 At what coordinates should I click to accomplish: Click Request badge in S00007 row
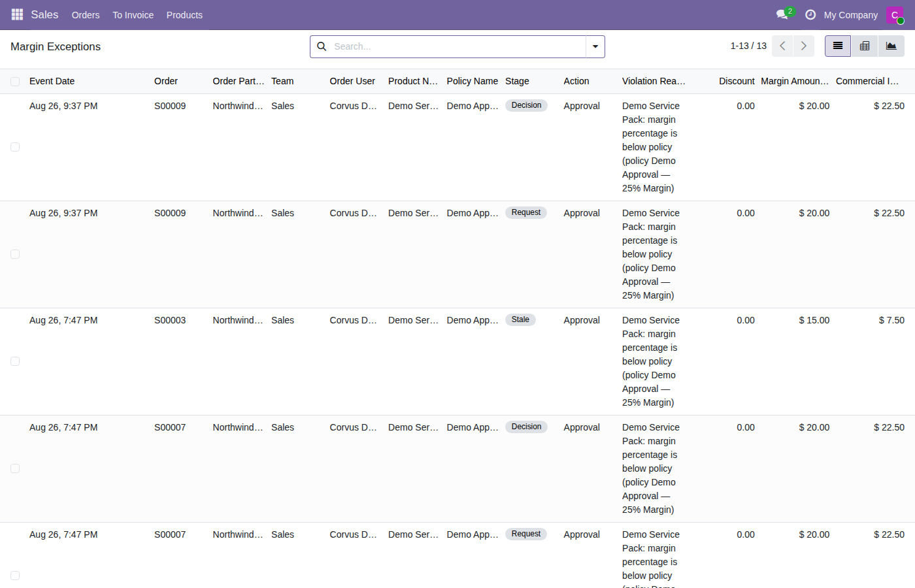pyautogui.click(x=526, y=534)
